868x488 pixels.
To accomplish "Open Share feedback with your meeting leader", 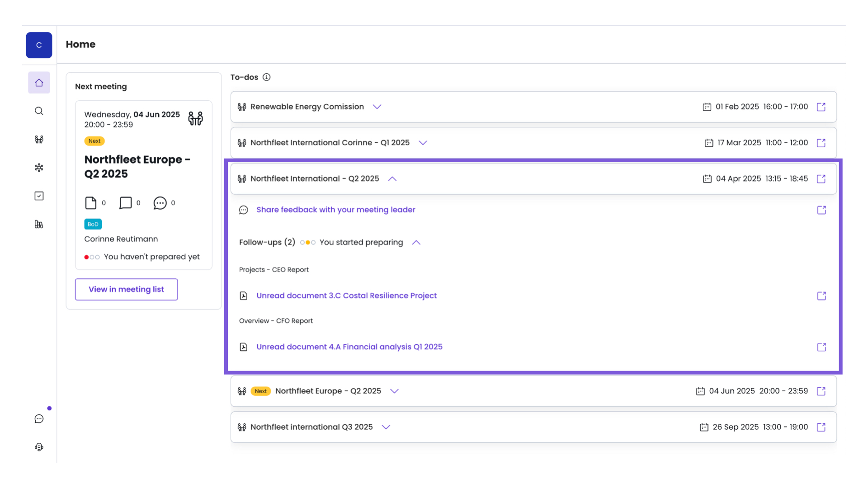I will [x=335, y=210].
